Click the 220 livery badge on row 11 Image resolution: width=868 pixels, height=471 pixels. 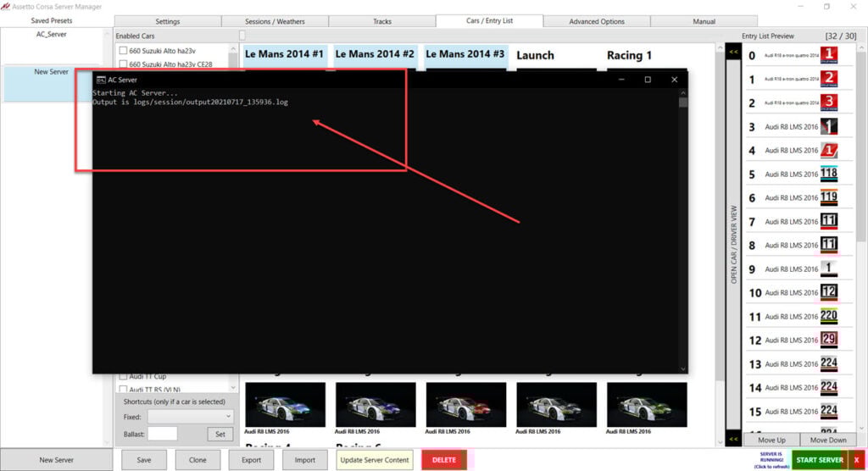[829, 317]
